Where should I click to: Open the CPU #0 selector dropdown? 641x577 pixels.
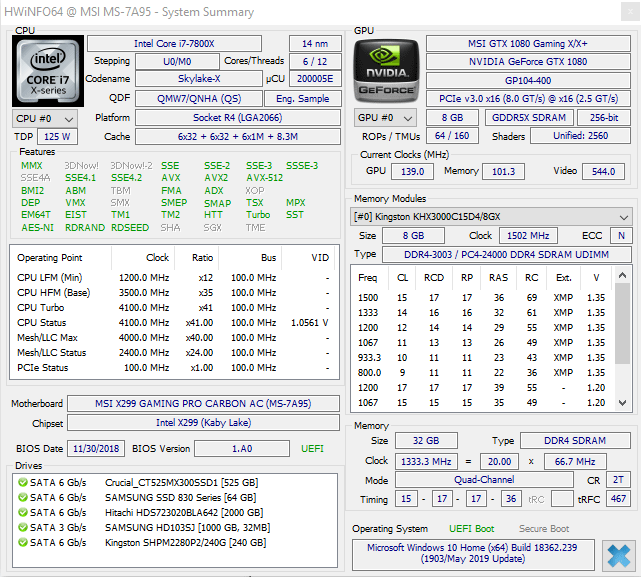pos(45,119)
